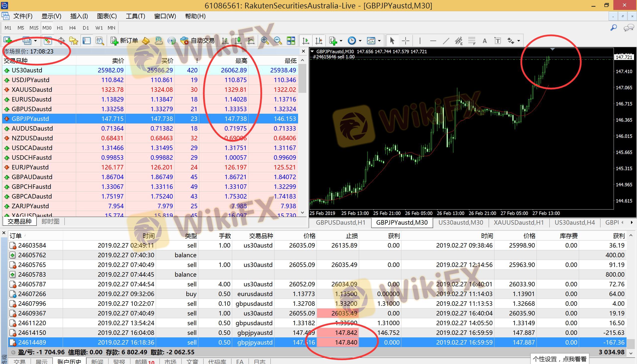Toggle chart auto scroll button
The width and height of the screenshot is (637, 364).
306,41
